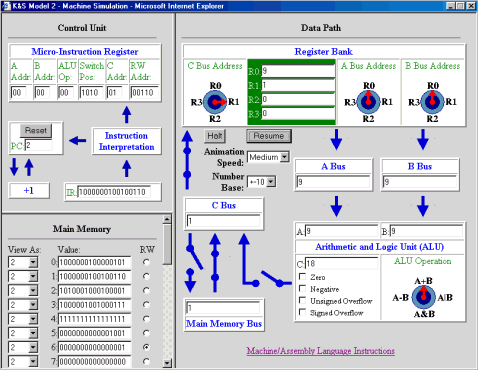Click the Internet Explorer title bar icon

(6, 6)
